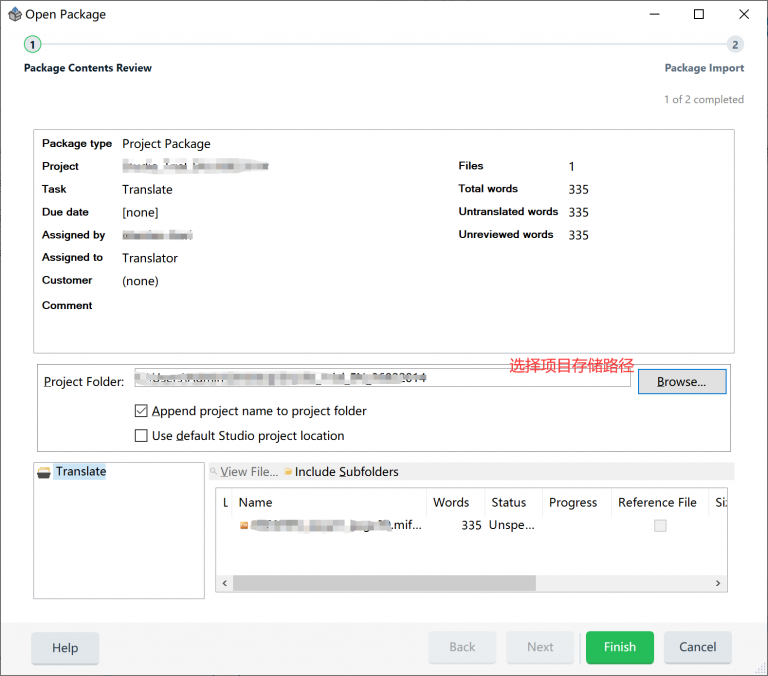Click the Open Package title bar icon

14,15
